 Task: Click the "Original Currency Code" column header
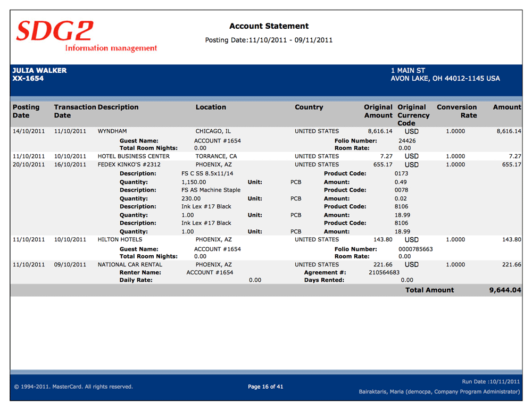coord(413,115)
